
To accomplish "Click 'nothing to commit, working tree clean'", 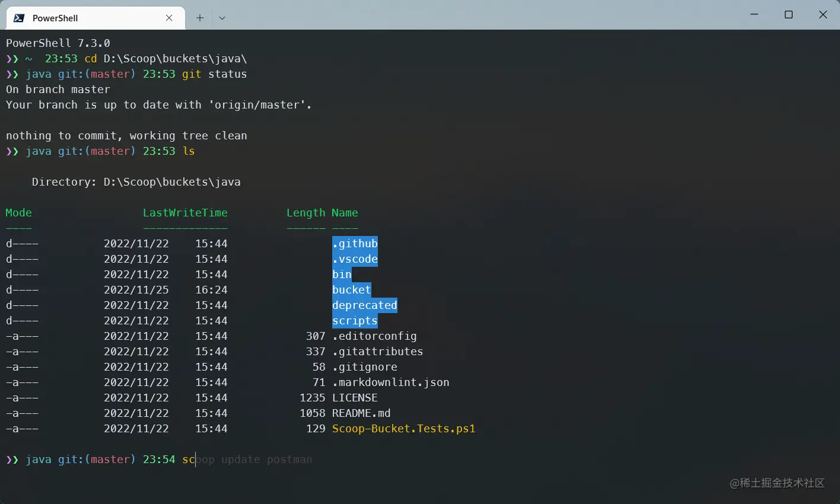I will tap(126, 136).
